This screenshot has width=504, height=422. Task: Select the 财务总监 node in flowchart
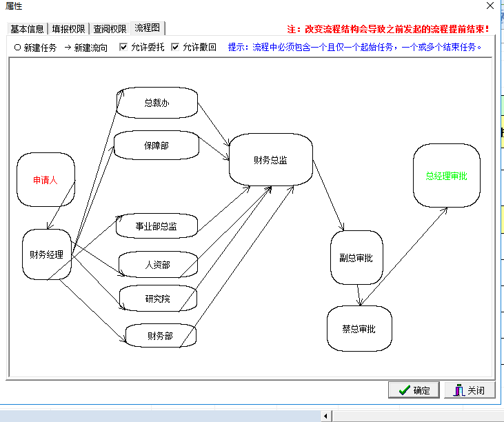point(270,160)
